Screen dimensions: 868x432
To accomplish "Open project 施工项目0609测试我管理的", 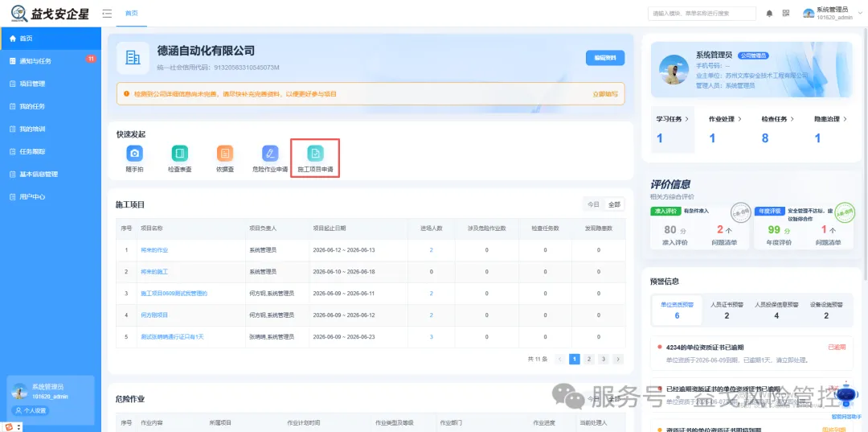I will coord(174,294).
